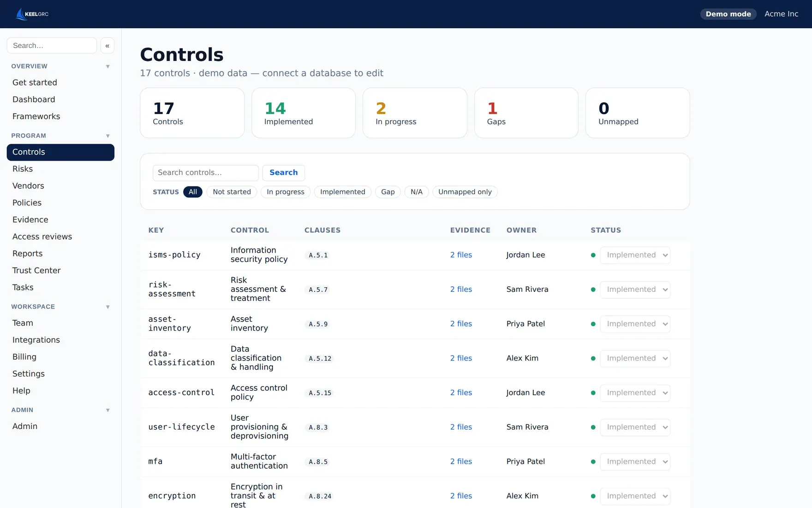812x508 pixels.
Task: Filter by Not started status
Action: [232, 192]
